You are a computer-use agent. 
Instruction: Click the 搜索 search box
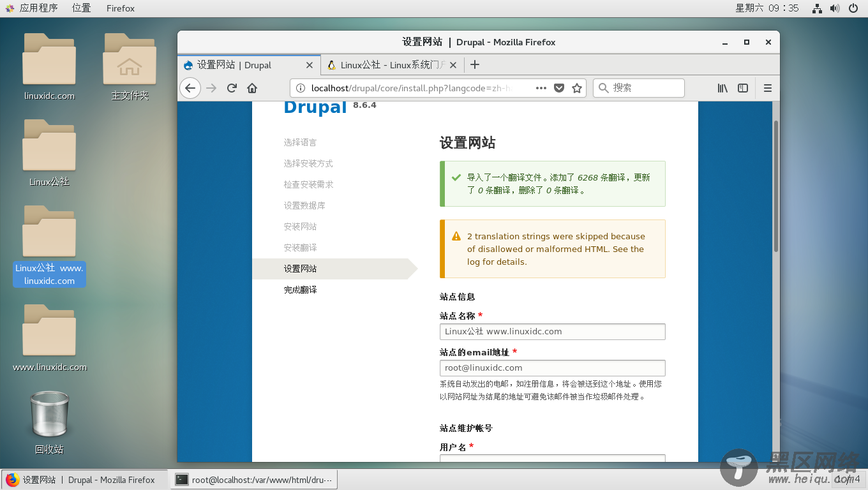click(638, 88)
